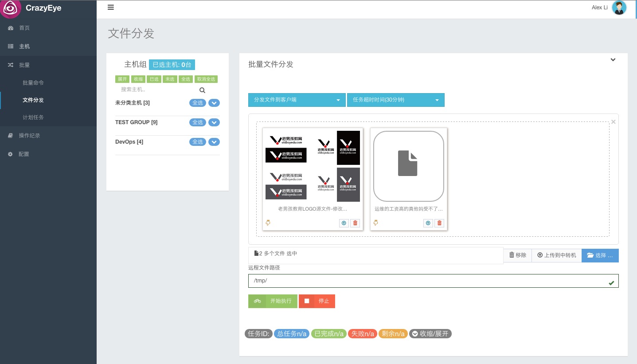Click the 总任务n/a badge

292,334
